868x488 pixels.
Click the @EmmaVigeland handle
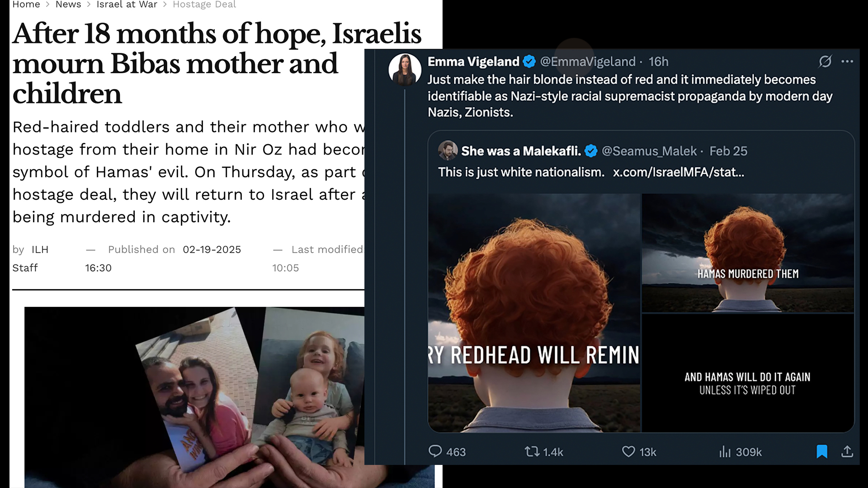point(588,61)
